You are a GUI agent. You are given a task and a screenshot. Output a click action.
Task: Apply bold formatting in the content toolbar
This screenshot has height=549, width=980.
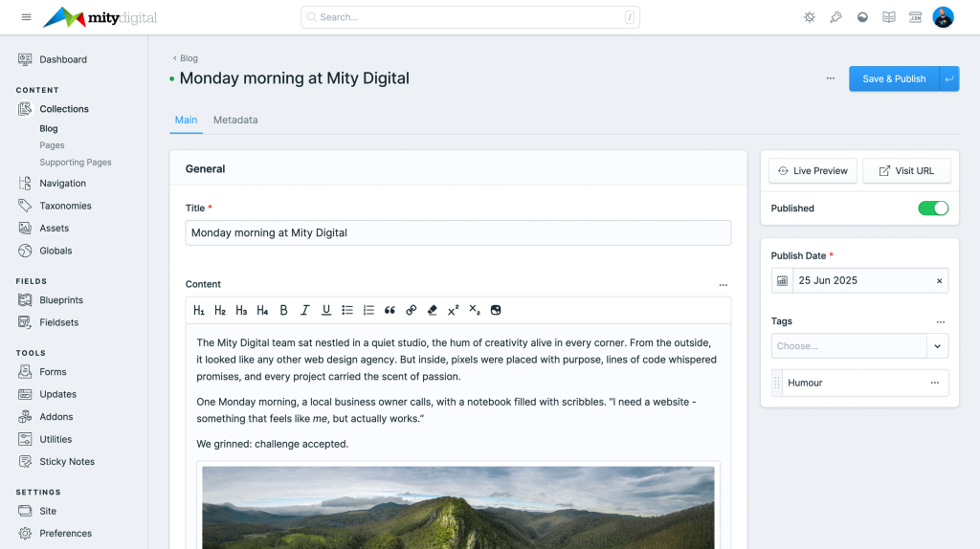pyautogui.click(x=283, y=310)
